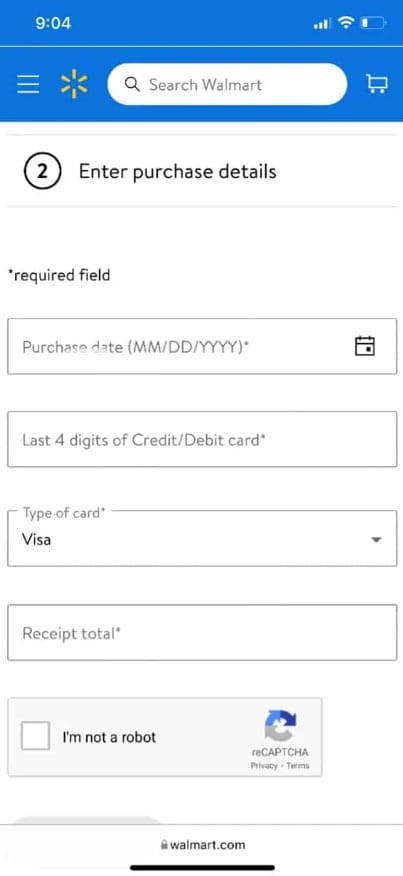Tap the walmart.com address bar
The image size is (403, 876).
click(202, 844)
